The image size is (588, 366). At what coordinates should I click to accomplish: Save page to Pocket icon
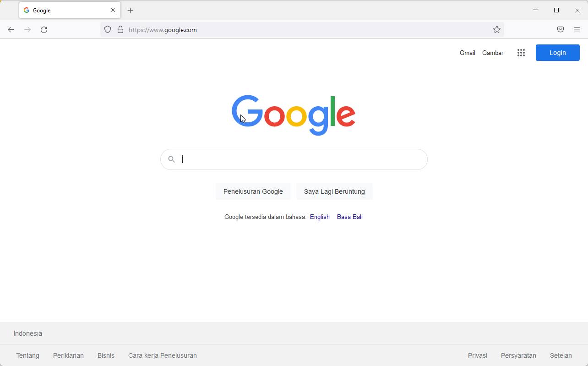560,29
